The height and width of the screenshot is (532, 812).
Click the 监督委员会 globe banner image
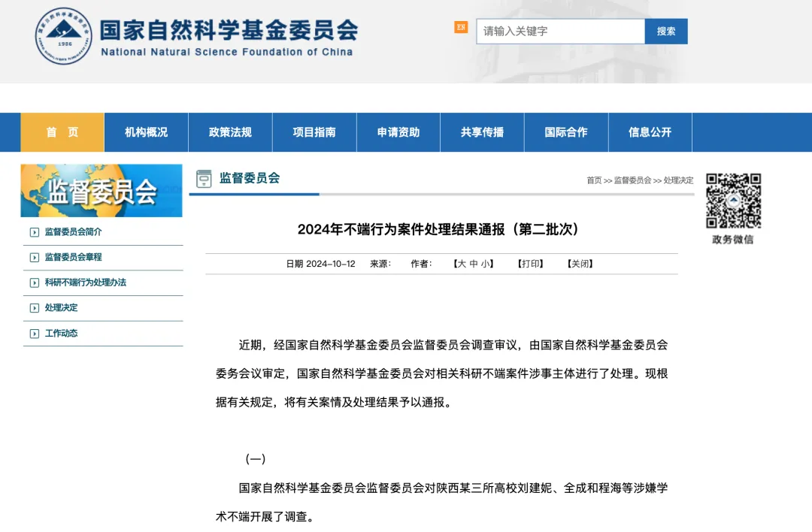tap(101, 190)
